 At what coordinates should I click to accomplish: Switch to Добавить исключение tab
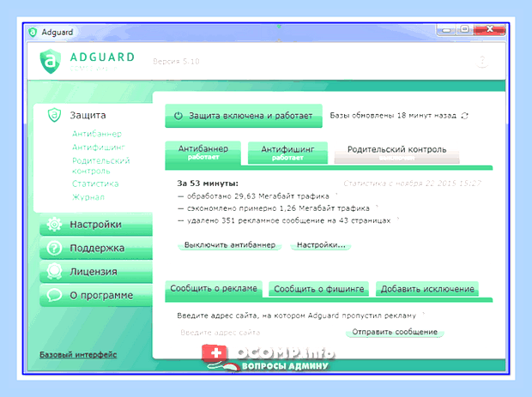coord(427,289)
